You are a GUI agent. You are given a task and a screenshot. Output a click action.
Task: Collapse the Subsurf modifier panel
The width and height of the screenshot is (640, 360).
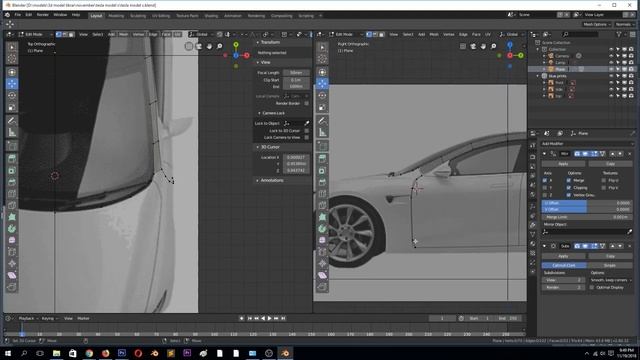pyautogui.click(x=544, y=246)
